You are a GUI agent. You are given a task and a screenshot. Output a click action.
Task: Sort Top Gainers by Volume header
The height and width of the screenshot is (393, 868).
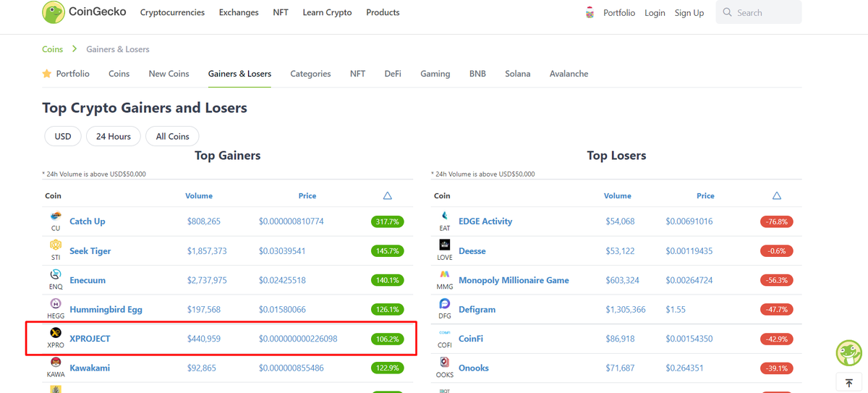(x=199, y=195)
